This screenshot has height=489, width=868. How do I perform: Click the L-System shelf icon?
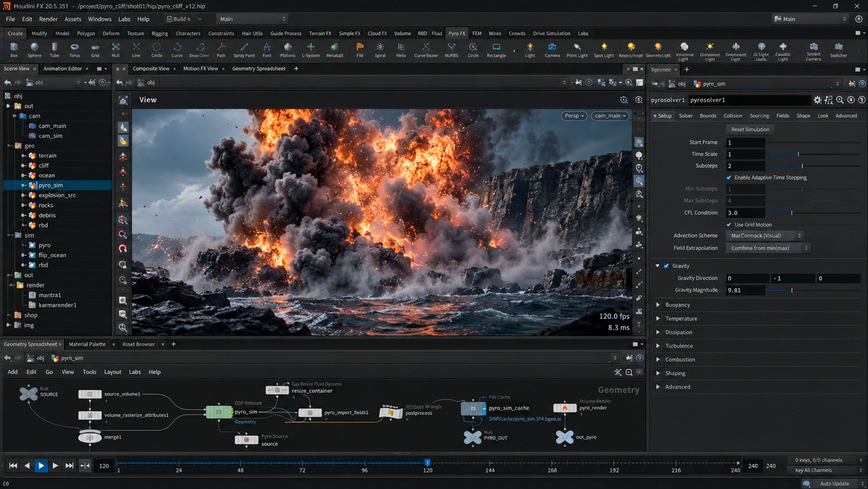[x=311, y=50]
